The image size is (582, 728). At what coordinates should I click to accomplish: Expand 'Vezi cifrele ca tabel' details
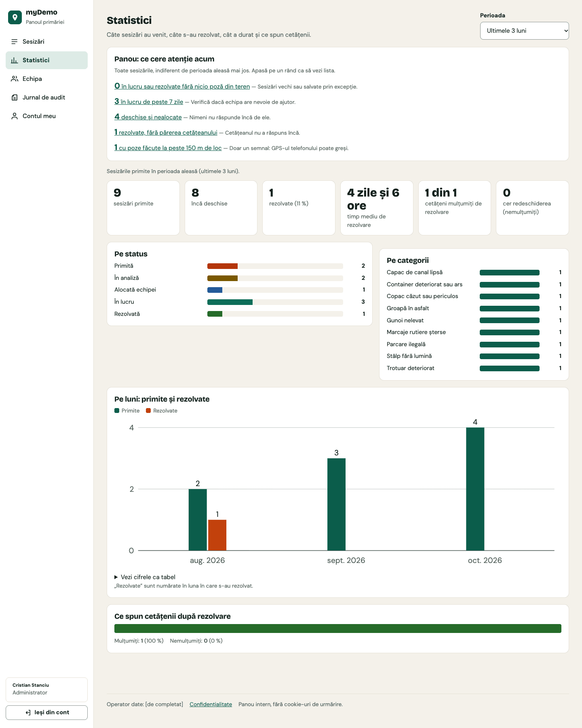145,577
